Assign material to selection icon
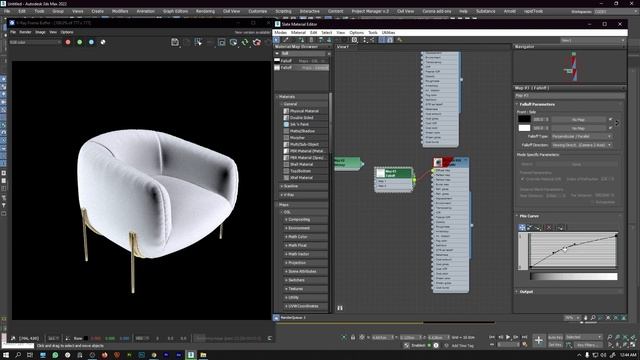The width and height of the screenshot is (640, 360). [x=301, y=40]
